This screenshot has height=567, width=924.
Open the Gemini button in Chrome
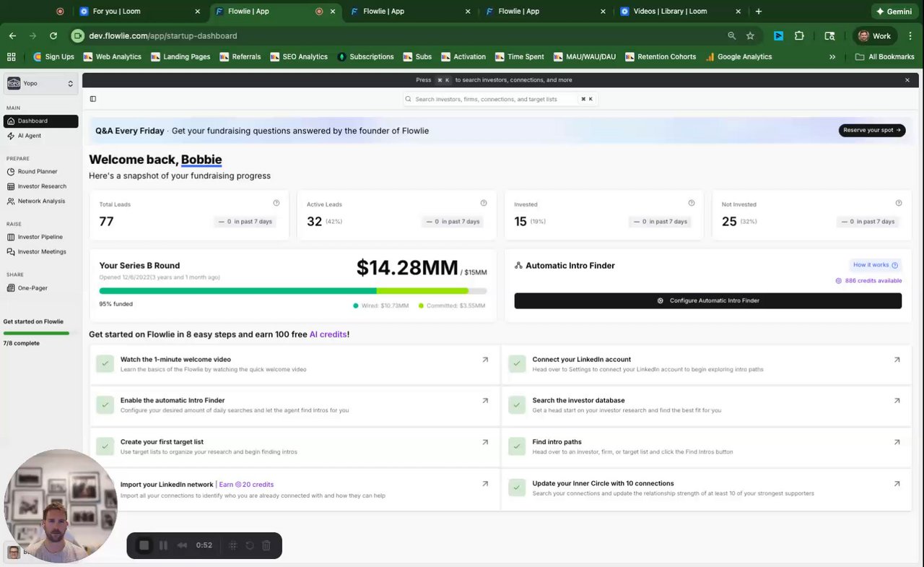[894, 12]
